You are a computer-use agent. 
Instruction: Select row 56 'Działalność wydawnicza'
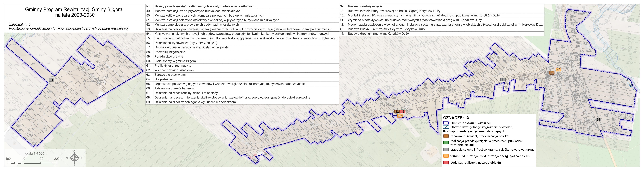coord(242,43)
